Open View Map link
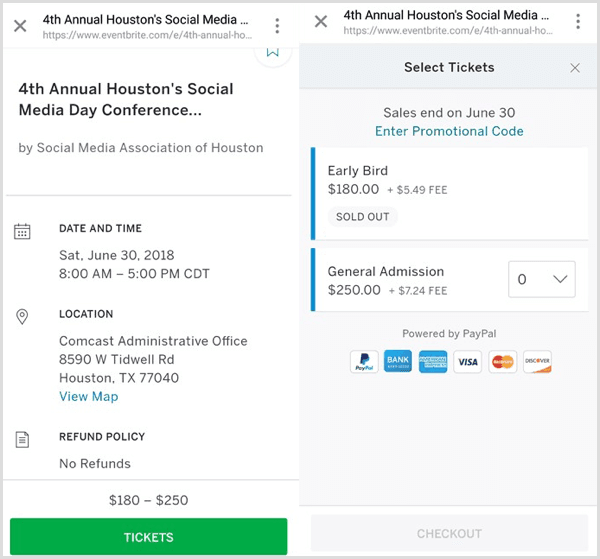Image resolution: width=600 pixels, height=559 pixels. tap(88, 396)
